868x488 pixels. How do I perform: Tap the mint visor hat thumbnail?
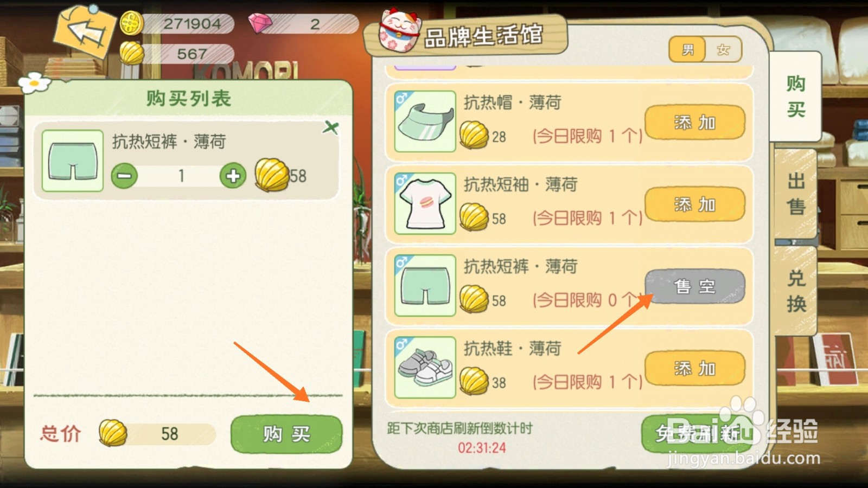(x=425, y=121)
